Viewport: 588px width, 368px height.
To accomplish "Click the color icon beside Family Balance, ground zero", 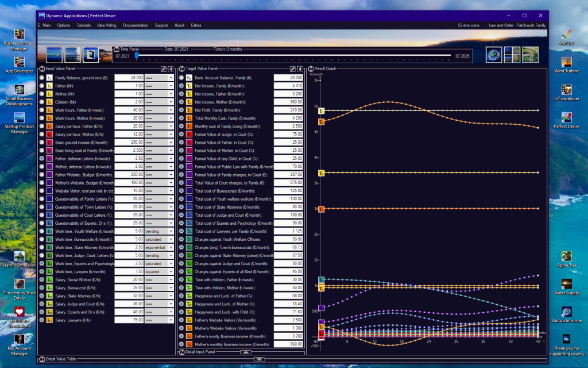I will point(49,77).
